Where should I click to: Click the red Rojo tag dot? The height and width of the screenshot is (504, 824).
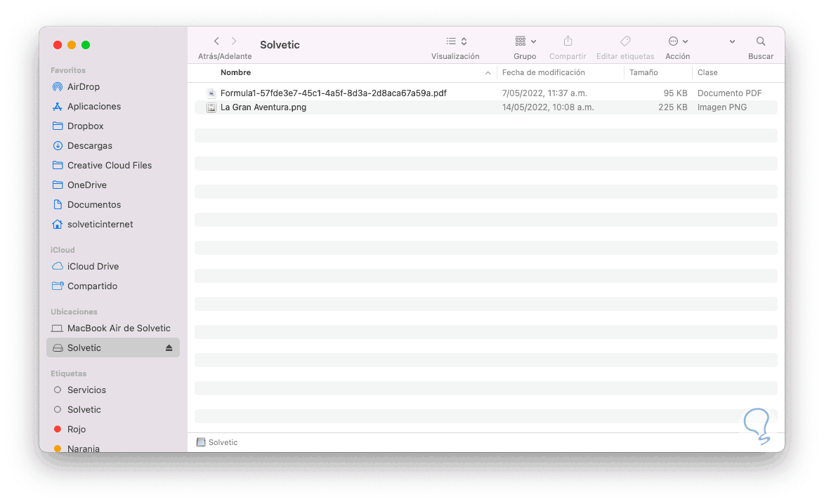58,430
